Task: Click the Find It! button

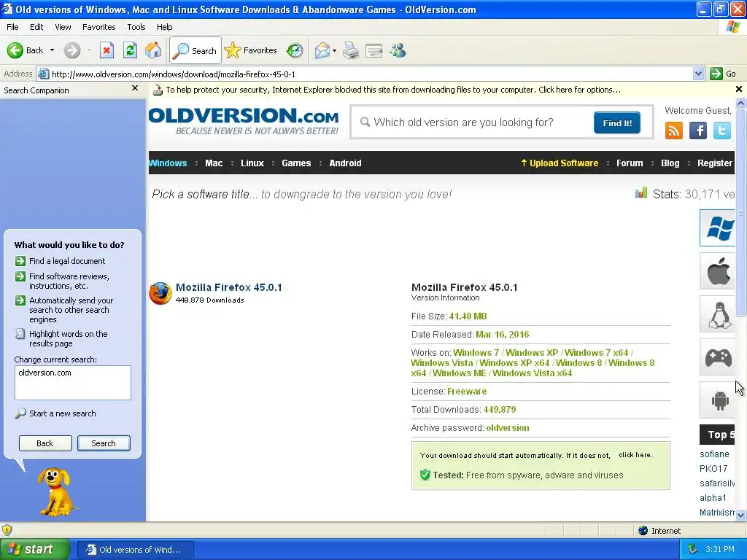Action: coord(617,122)
